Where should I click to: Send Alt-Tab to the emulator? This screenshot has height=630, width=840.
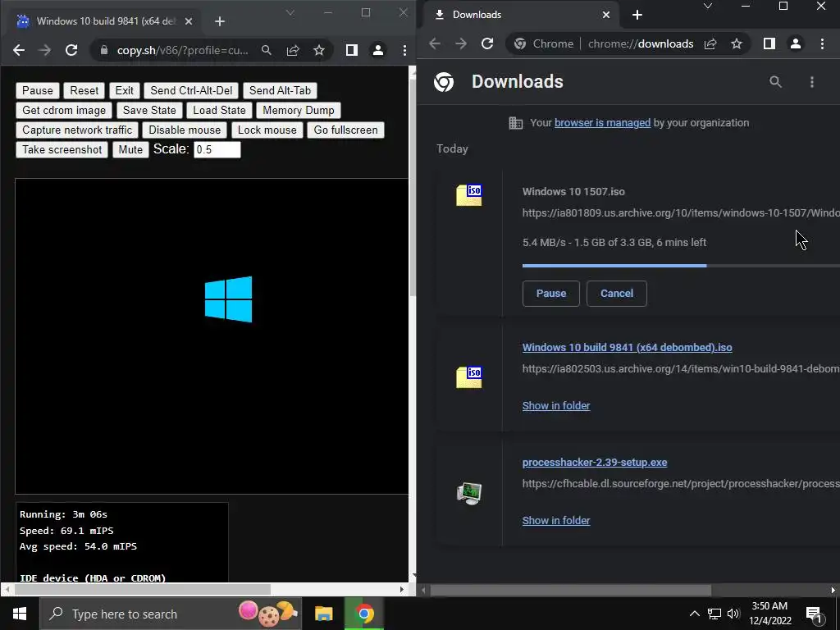(x=280, y=90)
